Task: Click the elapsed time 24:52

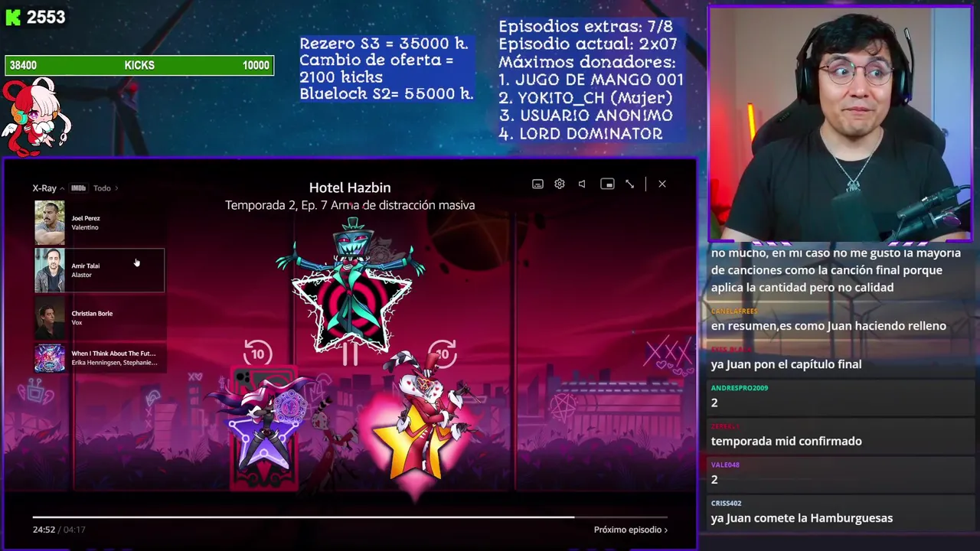Action: click(44, 530)
